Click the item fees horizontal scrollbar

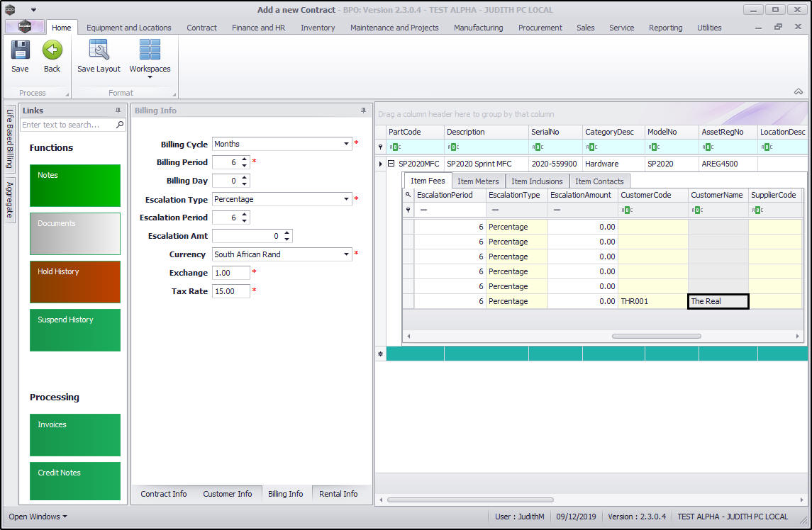[x=656, y=336]
